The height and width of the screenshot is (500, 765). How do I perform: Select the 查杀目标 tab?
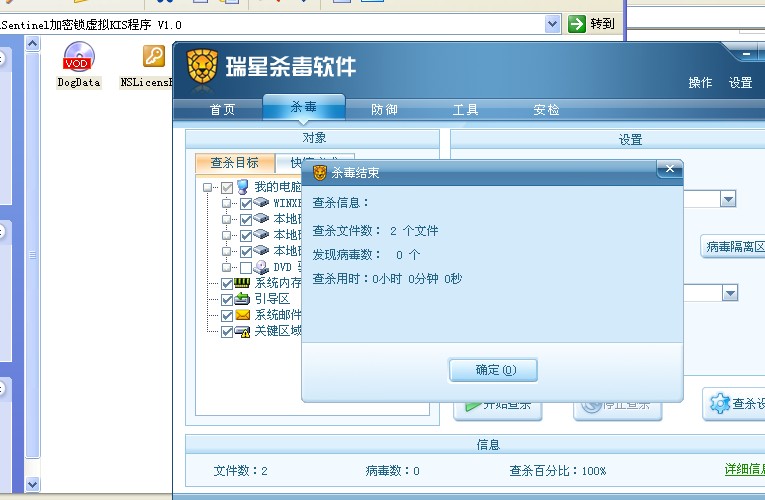click(235, 163)
